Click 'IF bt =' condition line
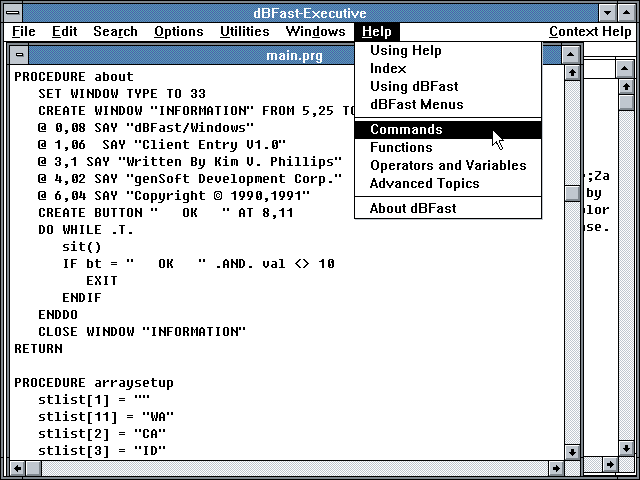The image size is (640, 480). pyautogui.click(x=198, y=264)
